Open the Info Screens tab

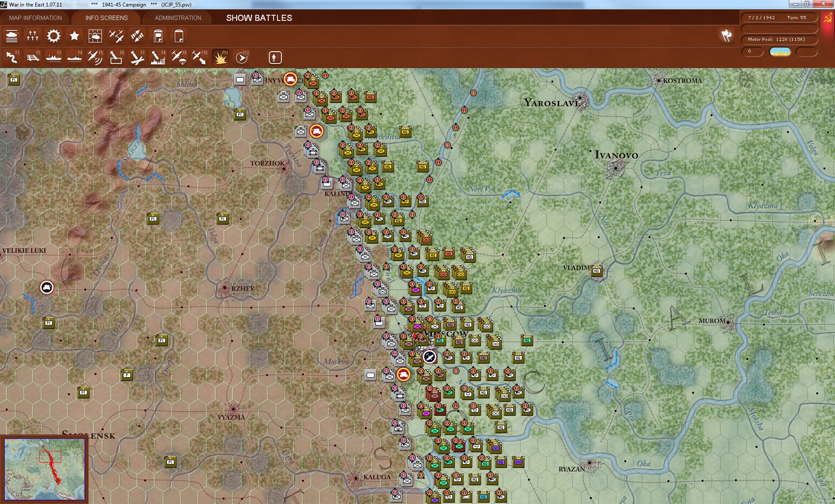click(107, 18)
